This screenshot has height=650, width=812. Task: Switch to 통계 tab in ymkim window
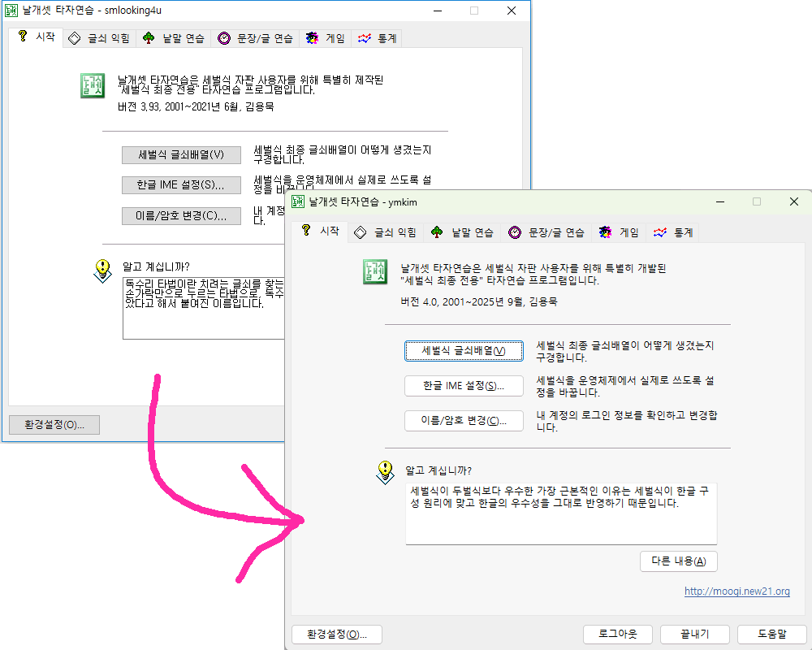(672, 232)
